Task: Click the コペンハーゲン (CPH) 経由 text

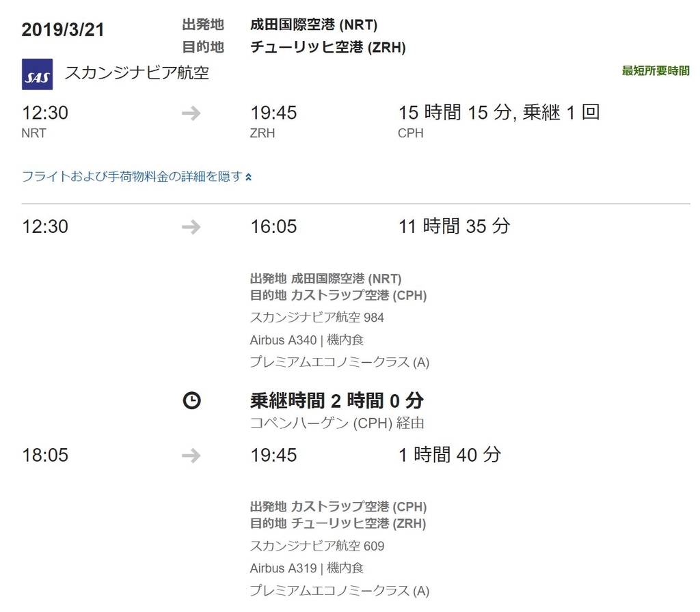Action: tap(336, 423)
